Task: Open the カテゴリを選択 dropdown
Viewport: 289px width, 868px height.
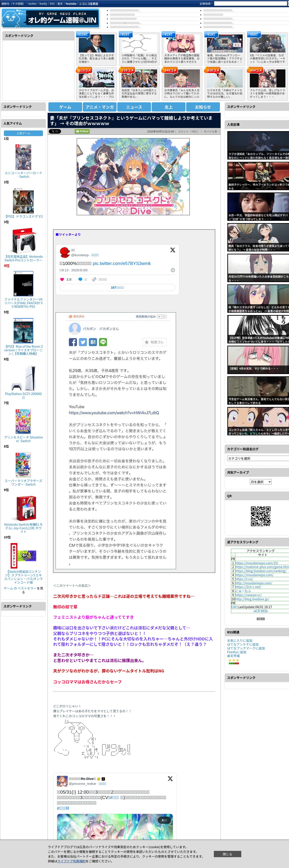Action: 258,458
